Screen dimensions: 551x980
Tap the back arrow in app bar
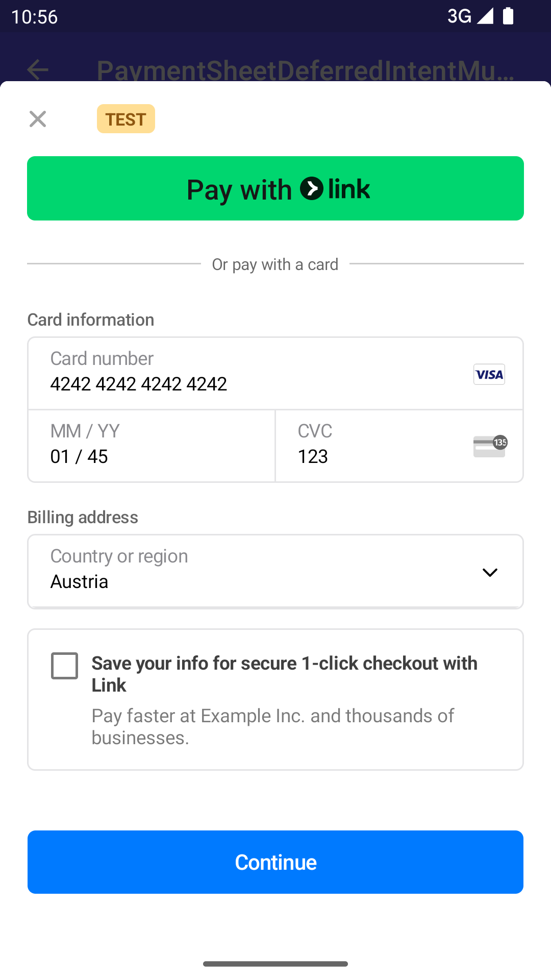pyautogui.click(x=38, y=70)
